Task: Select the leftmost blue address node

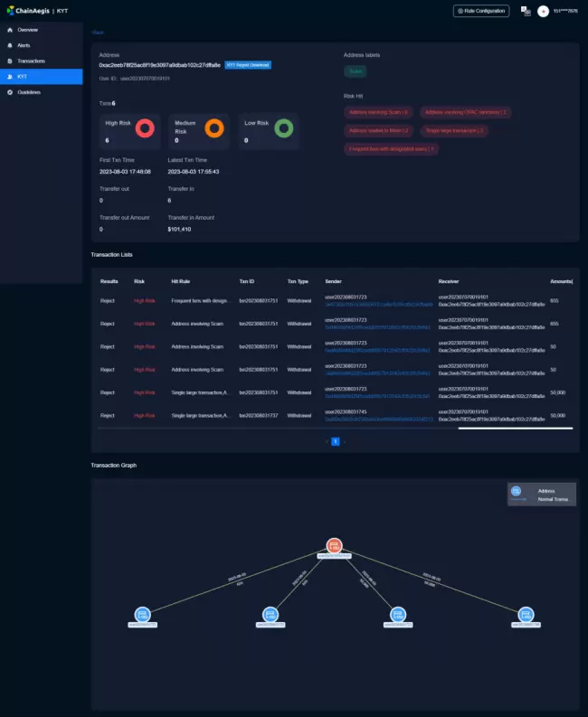Action: [x=141, y=614]
